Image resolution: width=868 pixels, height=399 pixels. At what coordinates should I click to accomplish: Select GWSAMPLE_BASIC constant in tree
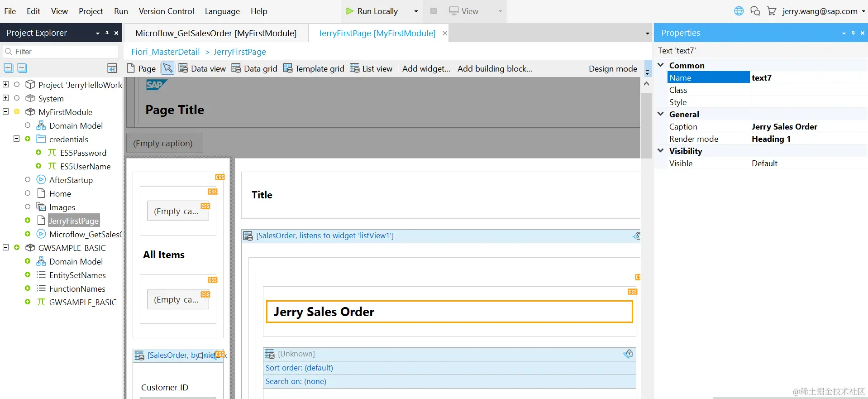click(x=83, y=302)
